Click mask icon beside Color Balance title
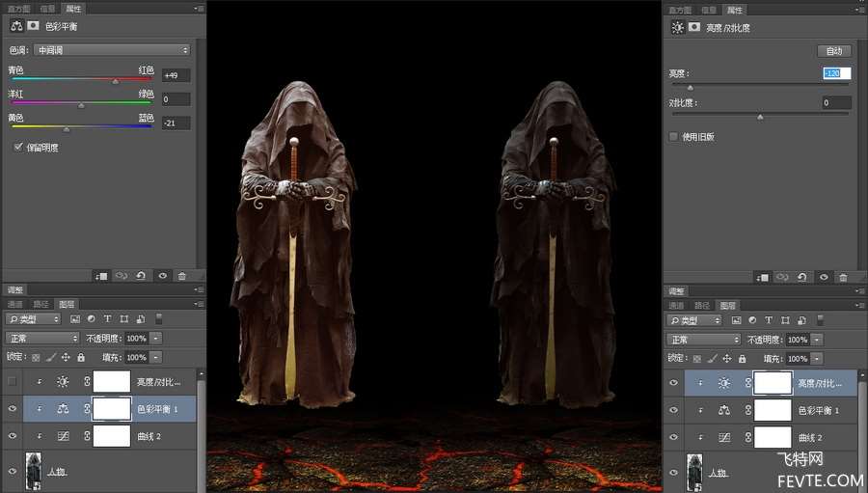 point(33,25)
